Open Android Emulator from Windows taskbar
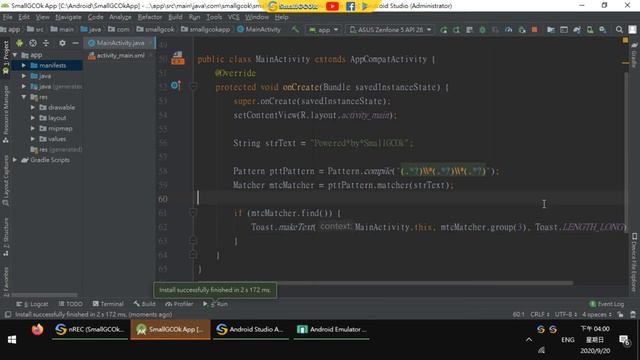The height and width of the screenshot is (360, 640). [x=331, y=329]
